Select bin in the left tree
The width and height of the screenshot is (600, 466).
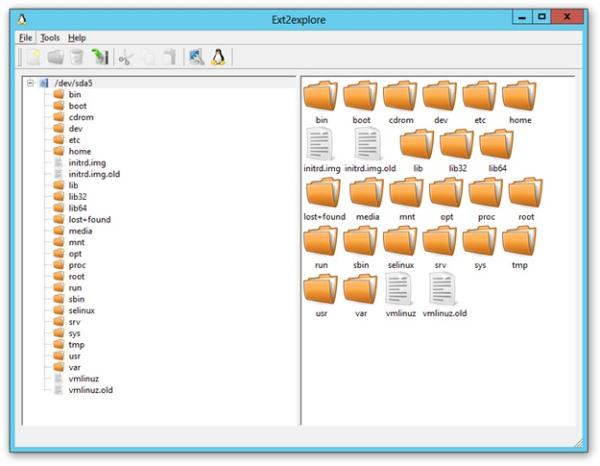pyautogui.click(x=75, y=95)
